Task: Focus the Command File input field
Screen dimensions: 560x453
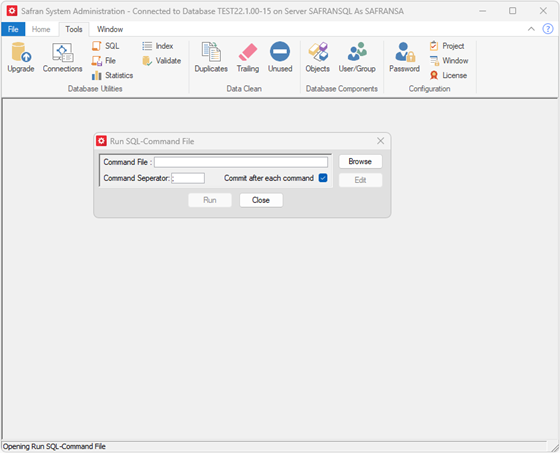Action: point(241,162)
